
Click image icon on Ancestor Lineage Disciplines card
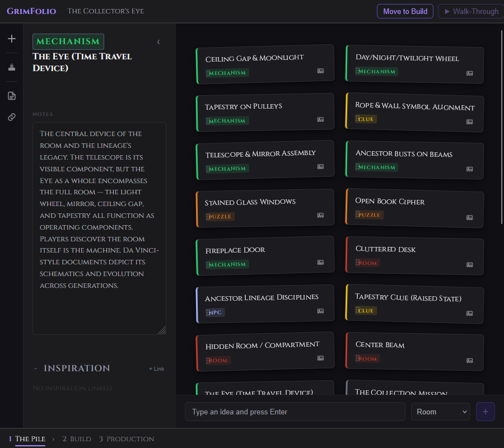pyautogui.click(x=320, y=311)
